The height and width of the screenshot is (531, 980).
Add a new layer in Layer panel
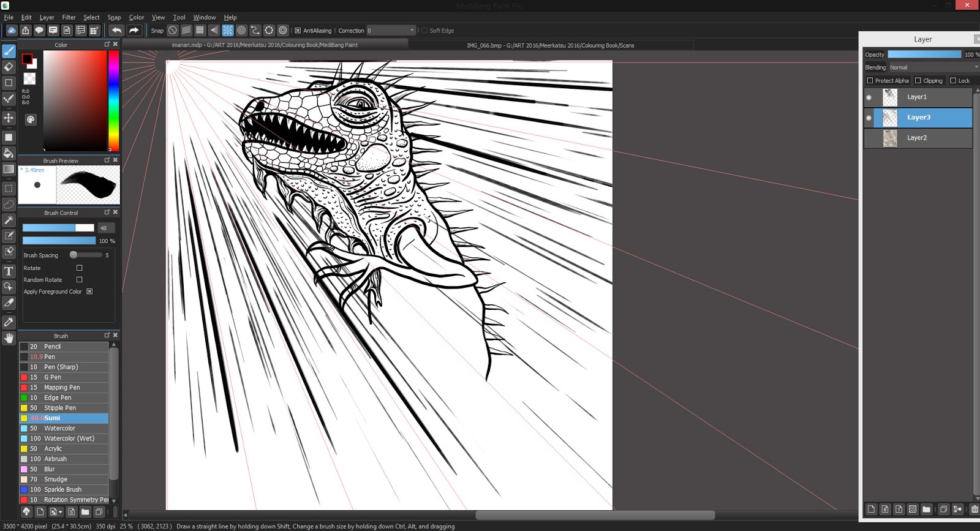pyautogui.click(x=871, y=509)
